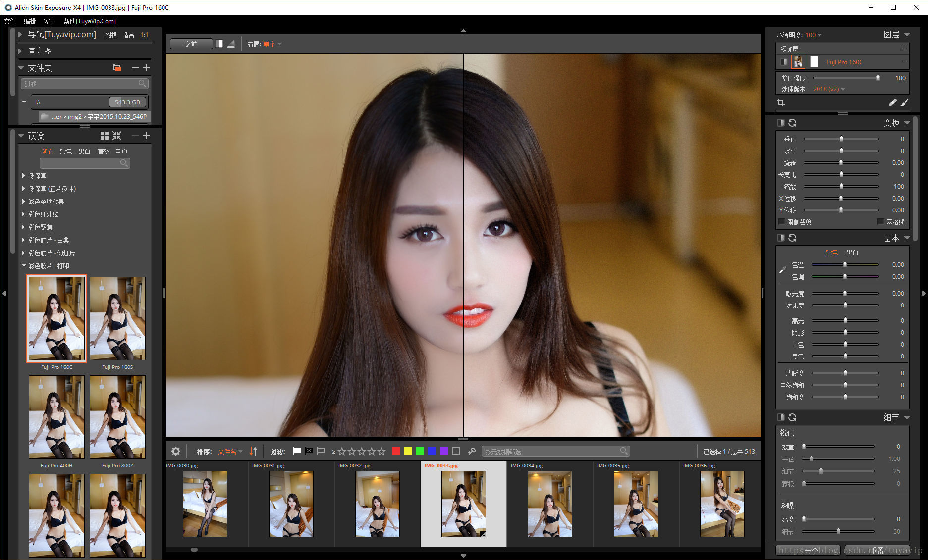This screenshot has width=928, height=560.
Task: Switch Basic panel to 黑白 mode
Action: pyautogui.click(x=852, y=253)
